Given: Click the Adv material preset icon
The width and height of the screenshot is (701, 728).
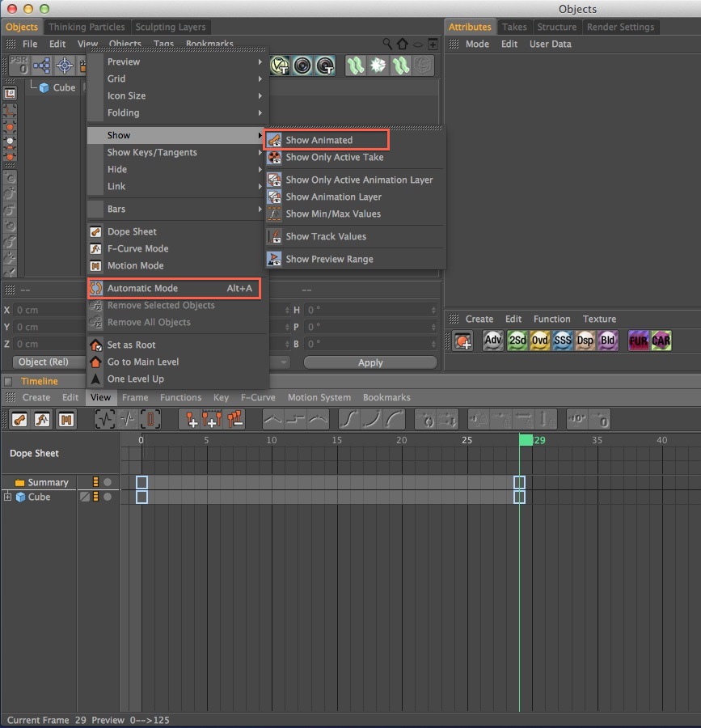Looking at the screenshot, I should coord(492,341).
